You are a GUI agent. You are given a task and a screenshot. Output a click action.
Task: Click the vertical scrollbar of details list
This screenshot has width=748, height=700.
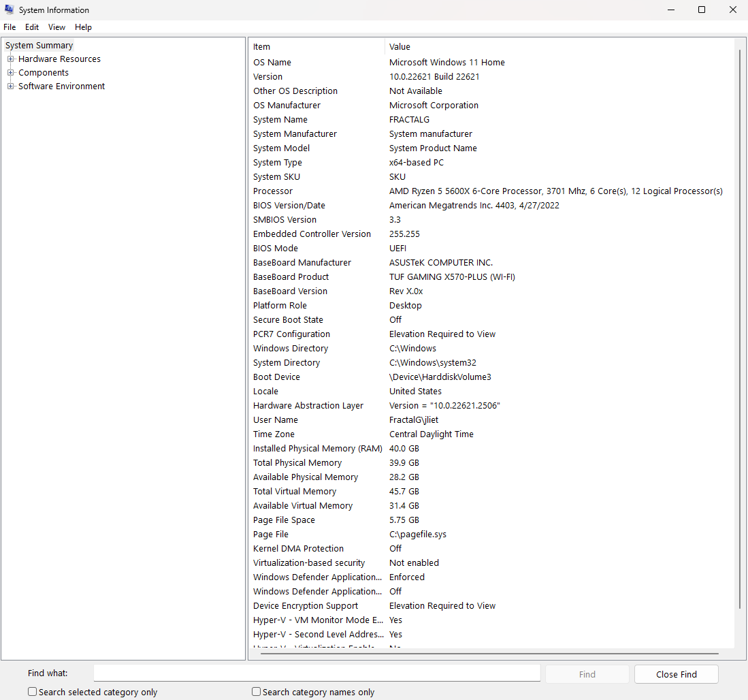point(740,330)
